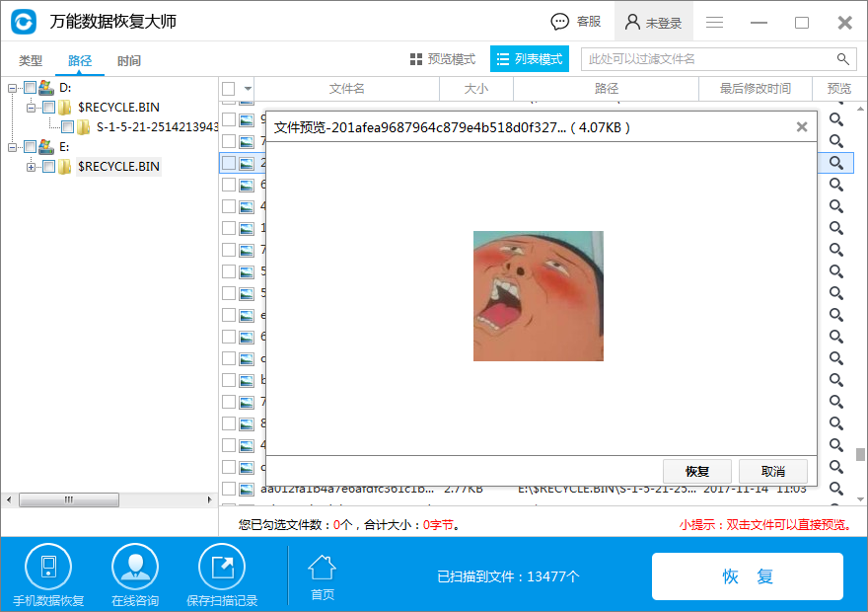Viewport: 868px width, 612px height.
Task: Click 恢复 button in preview dialog
Action: click(x=696, y=471)
